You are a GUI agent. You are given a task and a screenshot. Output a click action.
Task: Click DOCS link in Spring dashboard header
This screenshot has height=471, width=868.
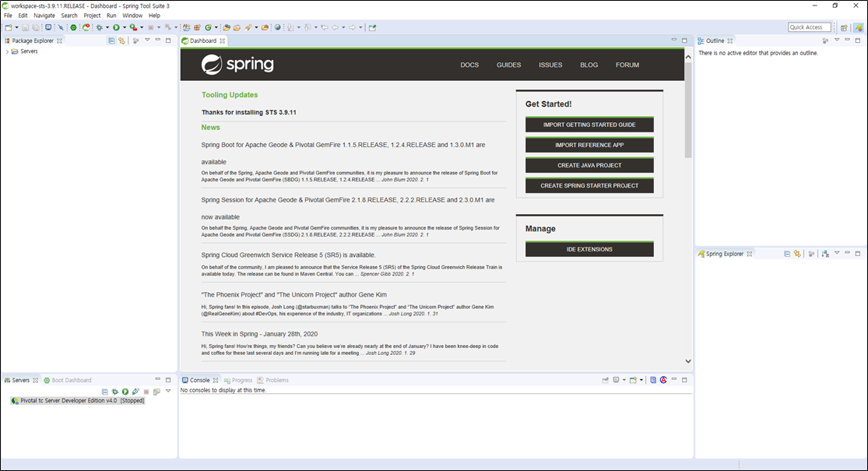[x=469, y=65]
